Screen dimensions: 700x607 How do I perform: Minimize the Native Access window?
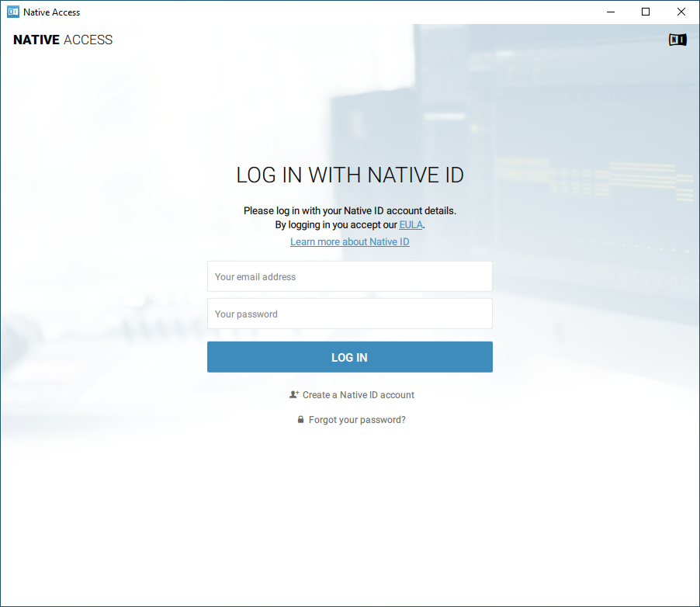pos(611,12)
